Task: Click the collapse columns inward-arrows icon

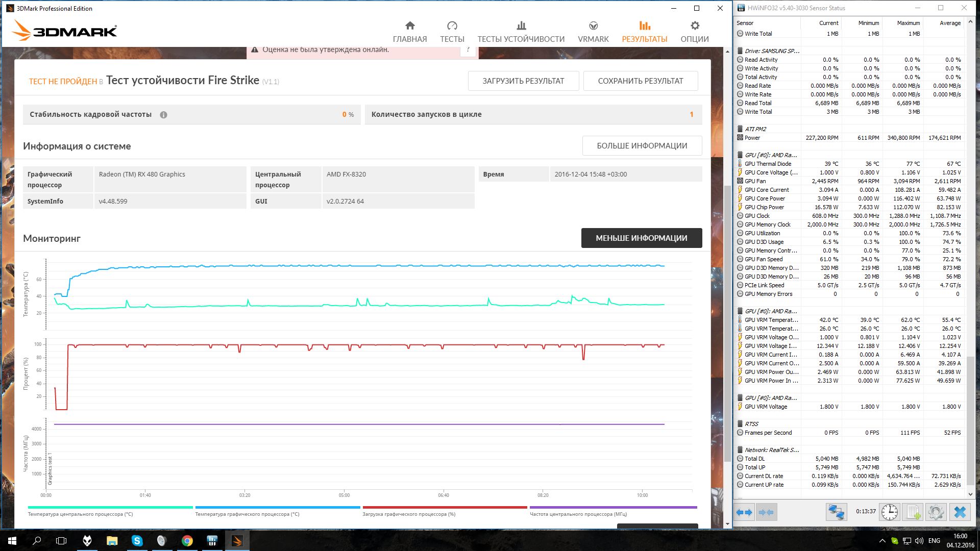Action: [x=766, y=512]
